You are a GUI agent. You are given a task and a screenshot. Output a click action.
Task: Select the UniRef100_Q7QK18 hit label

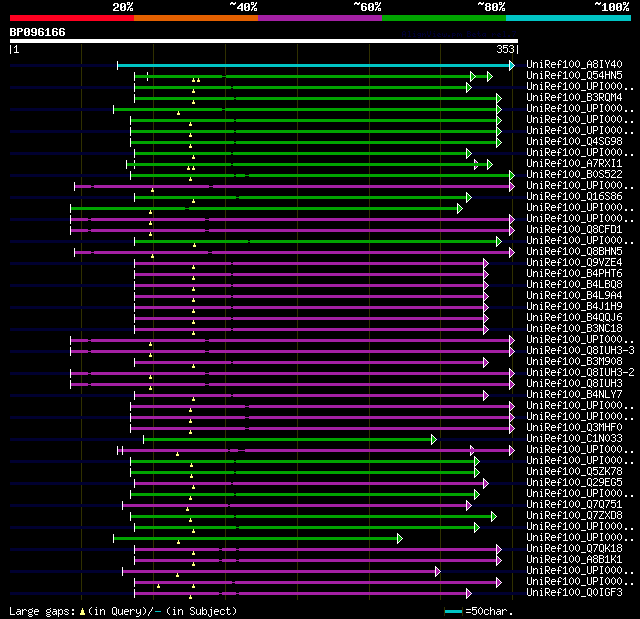point(574,549)
